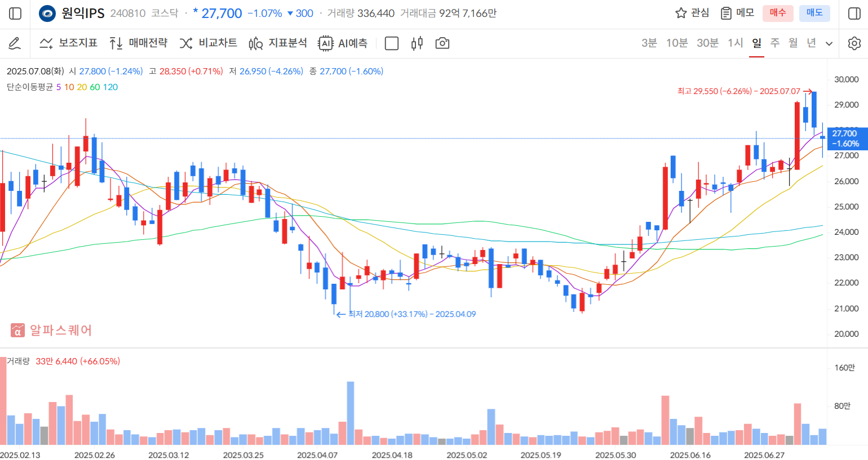Switch to 년 yearly interval
This screenshot has height=460, width=868.
click(x=811, y=43)
